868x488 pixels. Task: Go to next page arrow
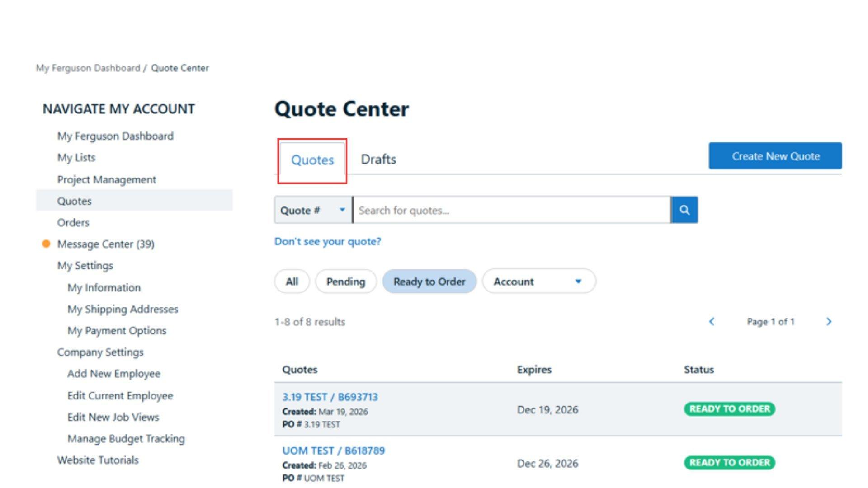[829, 322]
